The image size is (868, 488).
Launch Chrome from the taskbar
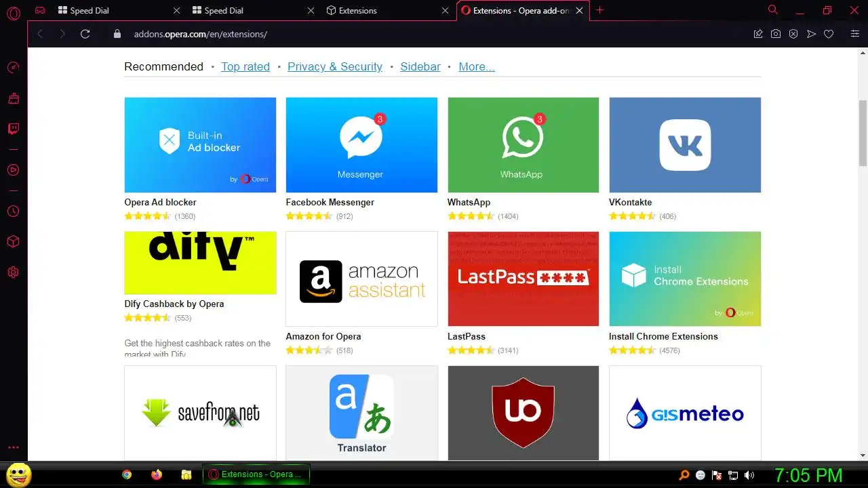(x=127, y=475)
